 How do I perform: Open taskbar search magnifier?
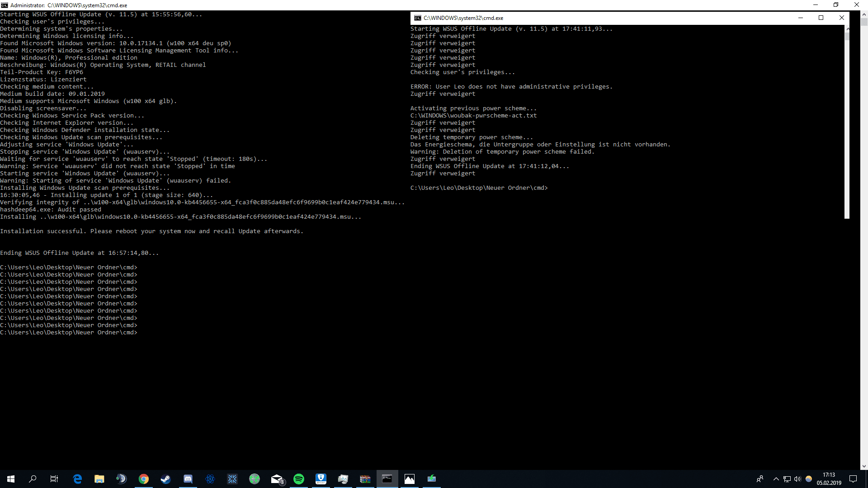coord(33,479)
